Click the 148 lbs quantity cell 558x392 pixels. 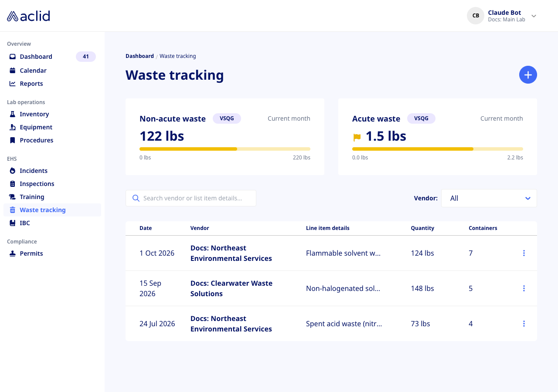pos(422,288)
